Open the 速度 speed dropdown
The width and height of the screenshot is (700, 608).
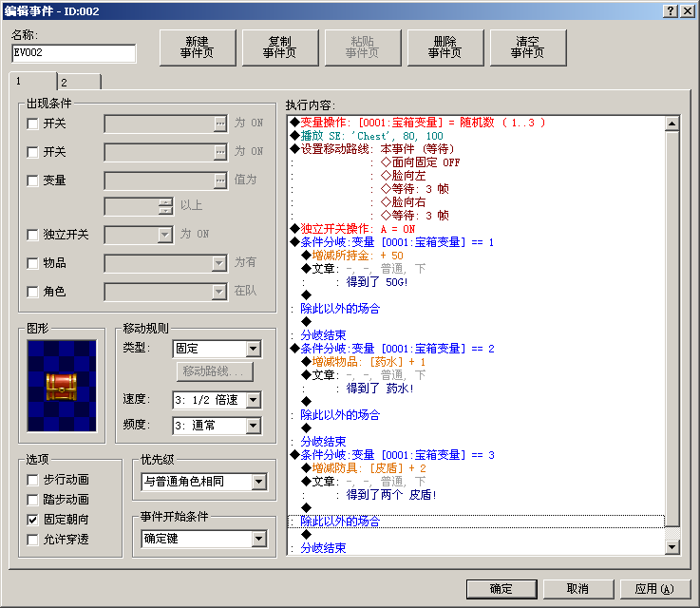[x=254, y=400]
